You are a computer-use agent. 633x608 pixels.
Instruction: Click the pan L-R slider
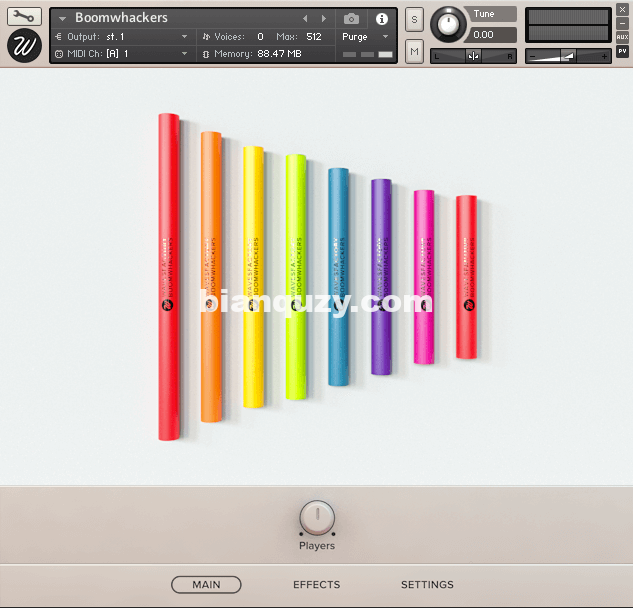click(473, 56)
